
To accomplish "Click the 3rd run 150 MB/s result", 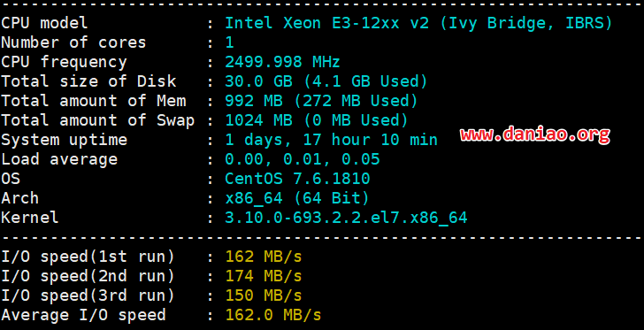I will pyautogui.click(x=264, y=295).
